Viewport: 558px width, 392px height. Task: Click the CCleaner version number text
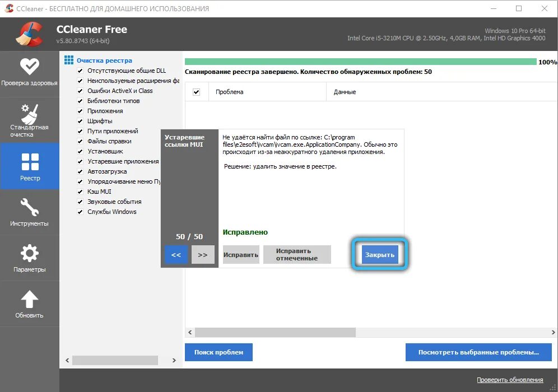point(83,41)
